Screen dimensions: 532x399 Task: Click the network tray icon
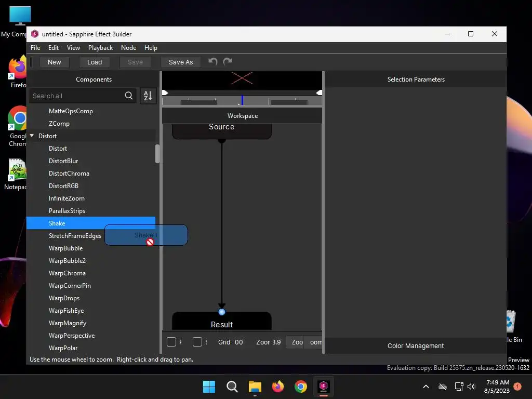coord(459,387)
